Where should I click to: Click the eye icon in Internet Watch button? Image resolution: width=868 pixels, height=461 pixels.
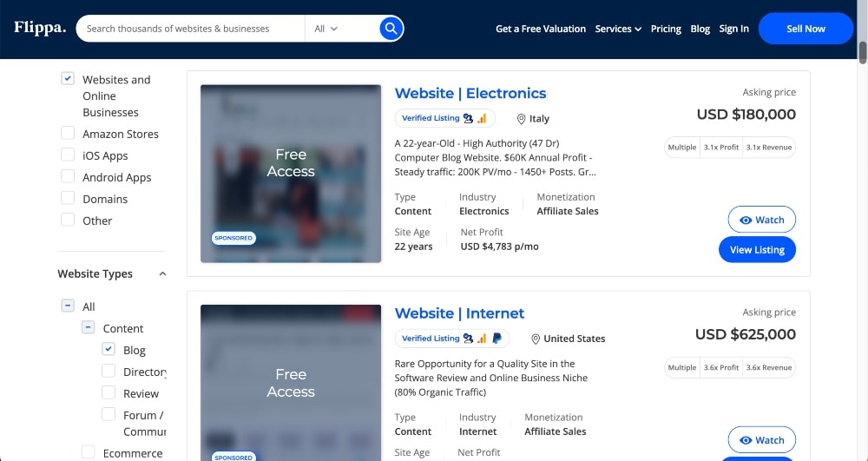tap(746, 440)
